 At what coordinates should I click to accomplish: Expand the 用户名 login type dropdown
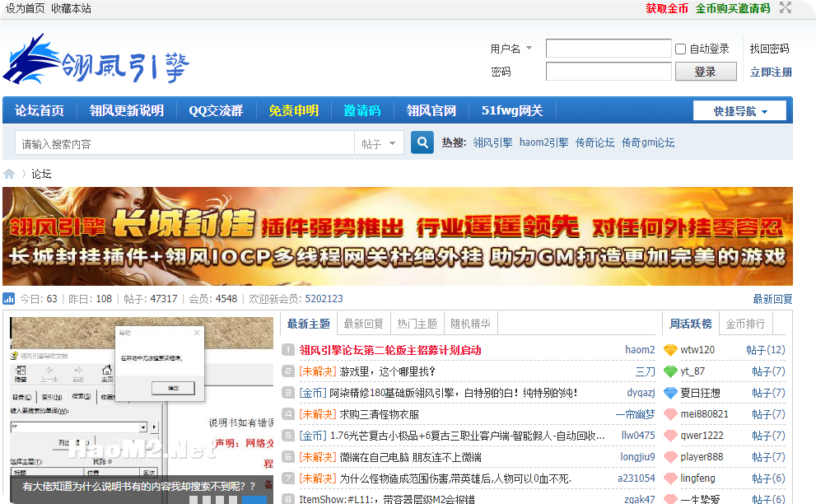pos(529,49)
